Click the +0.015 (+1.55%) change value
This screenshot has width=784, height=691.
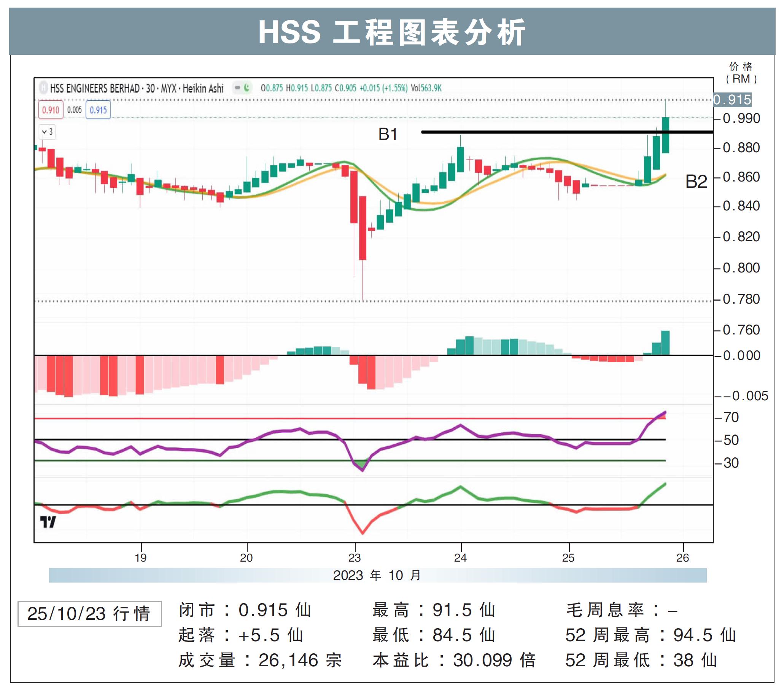[x=383, y=88]
